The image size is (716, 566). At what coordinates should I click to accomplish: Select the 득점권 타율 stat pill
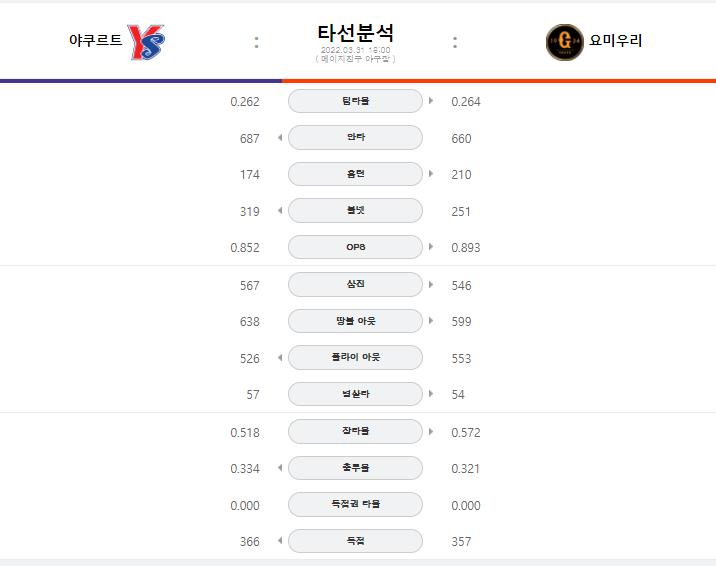[355, 504]
